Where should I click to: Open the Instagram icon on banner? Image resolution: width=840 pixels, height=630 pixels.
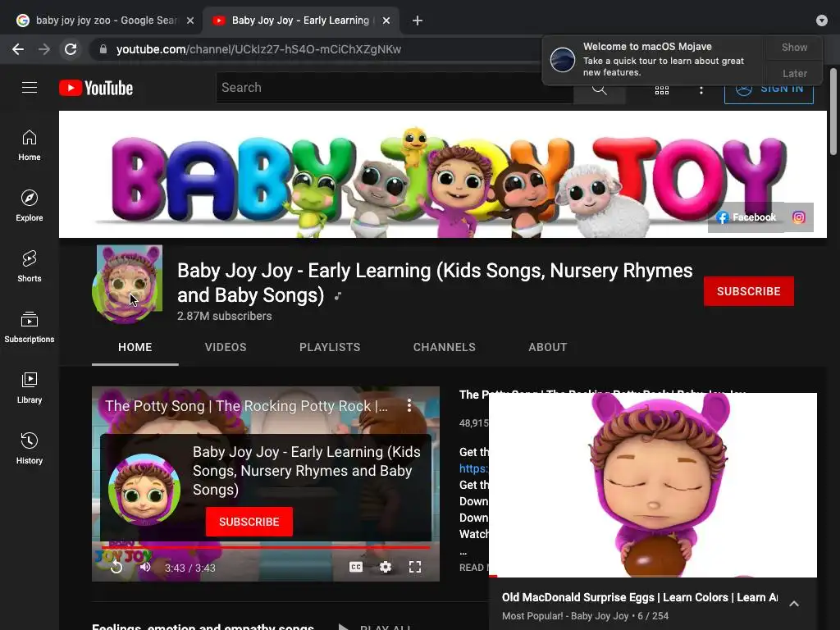click(x=799, y=217)
